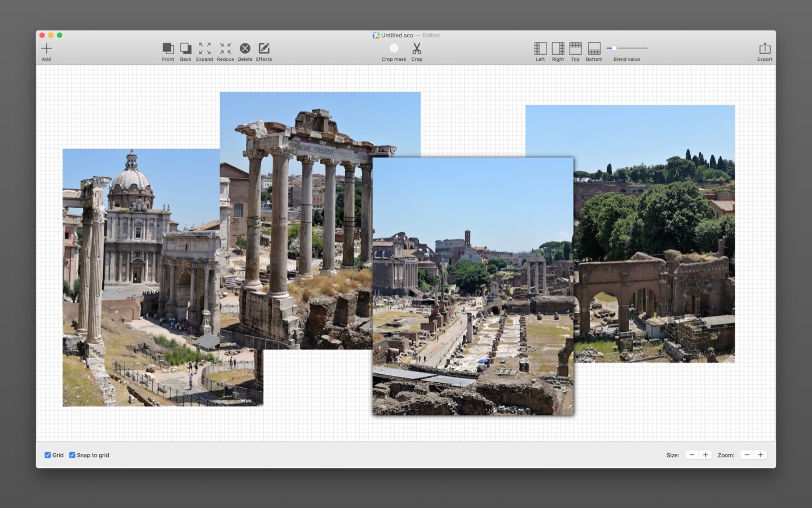
Task: Decrease Size with minus button
Action: [x=692, y=455]
